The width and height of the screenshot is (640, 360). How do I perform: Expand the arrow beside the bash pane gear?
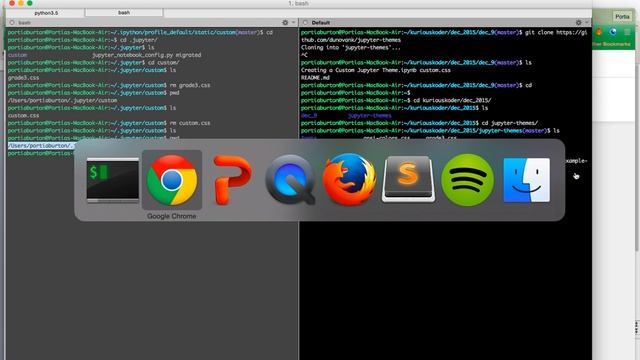tap(293, 22)
